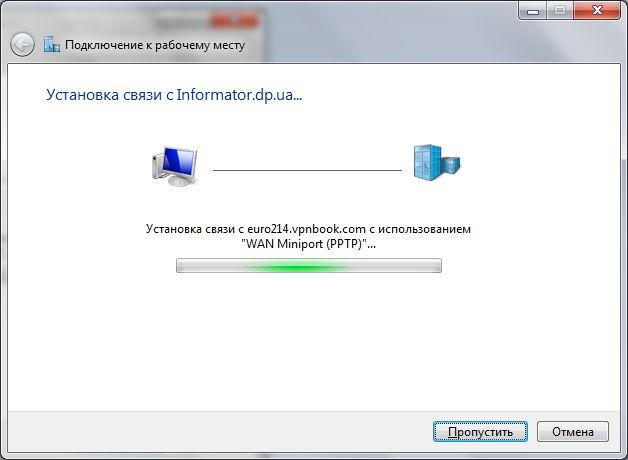Viewport: 628px width, 460px height.
Task: Go back using the round arrow button
Action: point(22,44)
